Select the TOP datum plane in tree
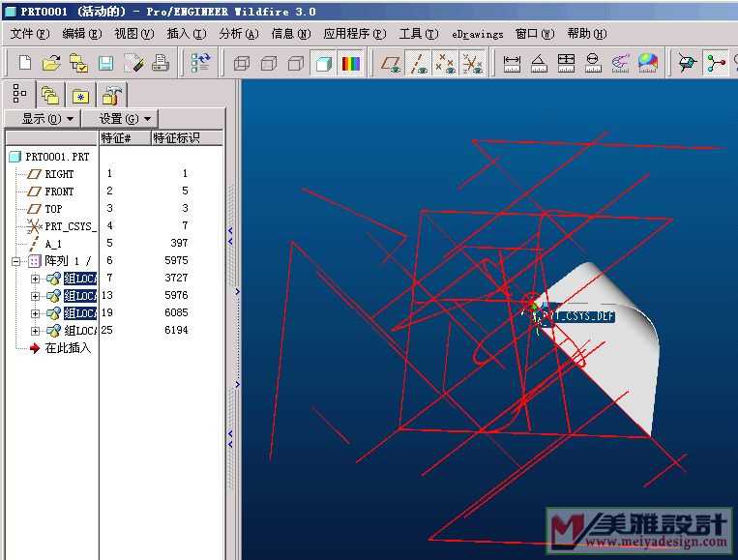Viewport: 738px width, 560px height. point(53,209)
